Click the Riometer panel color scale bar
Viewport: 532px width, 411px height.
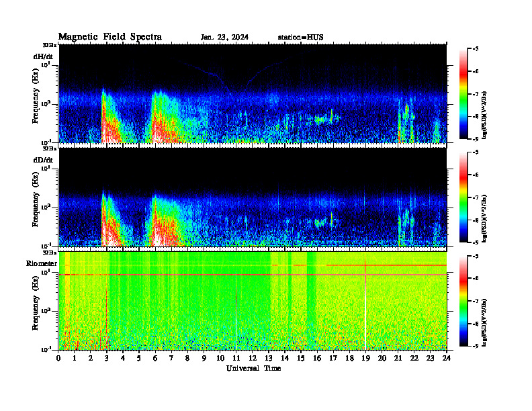pos(463,301)
